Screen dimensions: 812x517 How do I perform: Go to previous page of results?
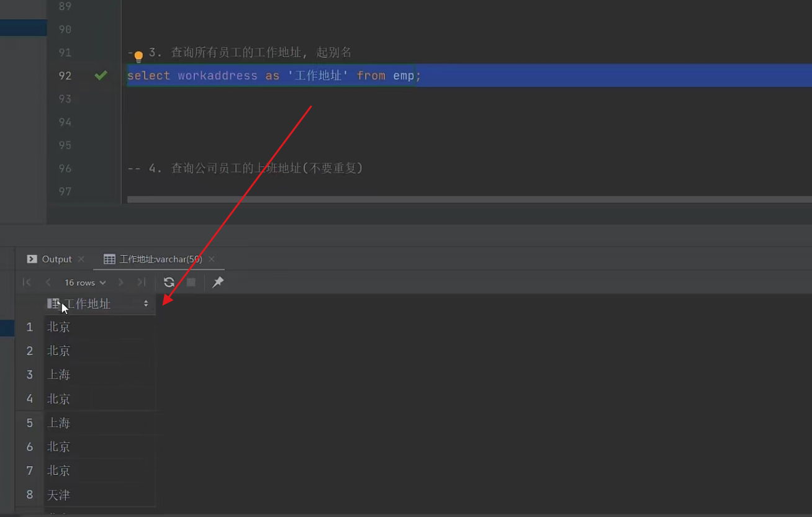click(x=48, y=282)
